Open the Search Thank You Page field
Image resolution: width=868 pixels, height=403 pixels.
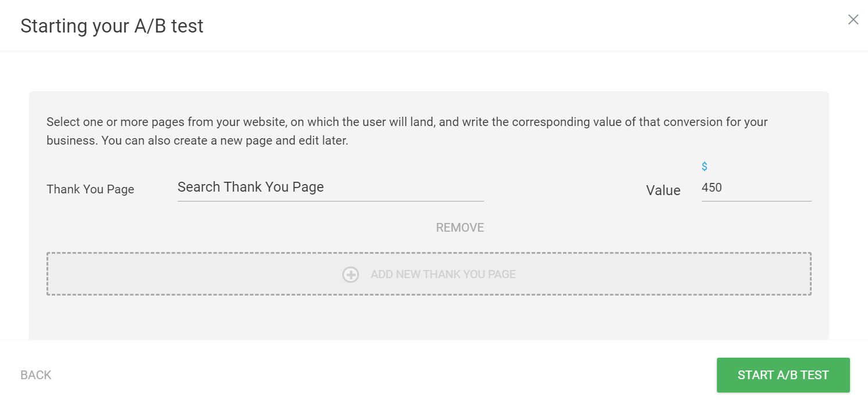tap(331, 187)
